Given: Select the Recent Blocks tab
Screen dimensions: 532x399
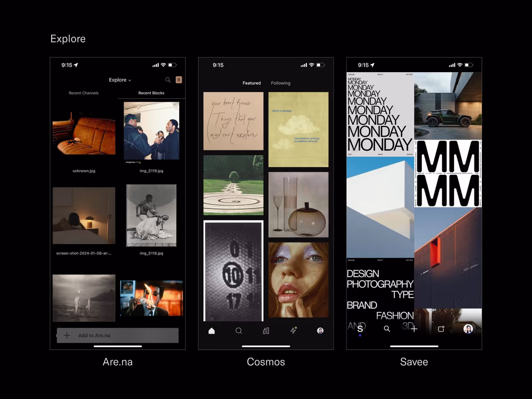Looking at the screenshot, I should pyautogui.click(x=151, y=93).
